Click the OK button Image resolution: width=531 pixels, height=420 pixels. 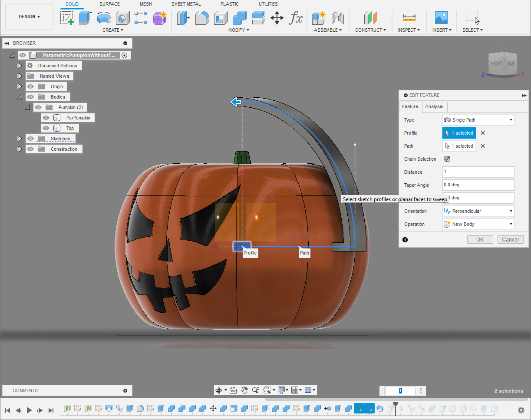tap(480, 239)
